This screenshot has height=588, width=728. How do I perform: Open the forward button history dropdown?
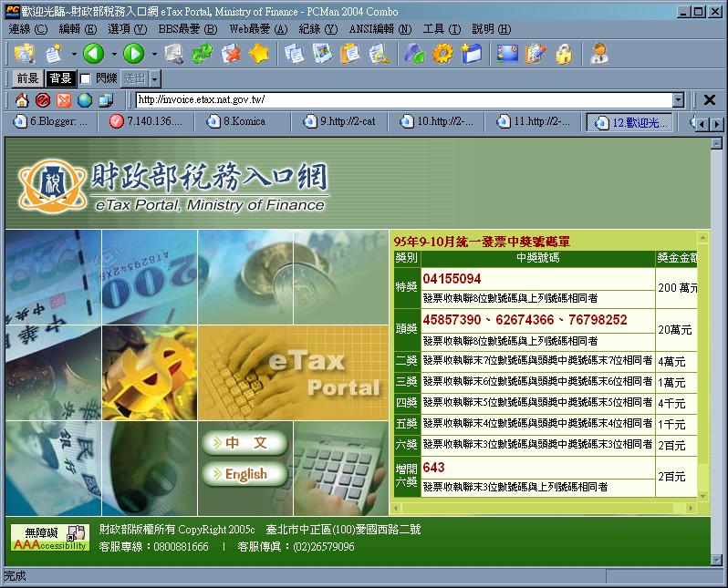click(154, 54)
